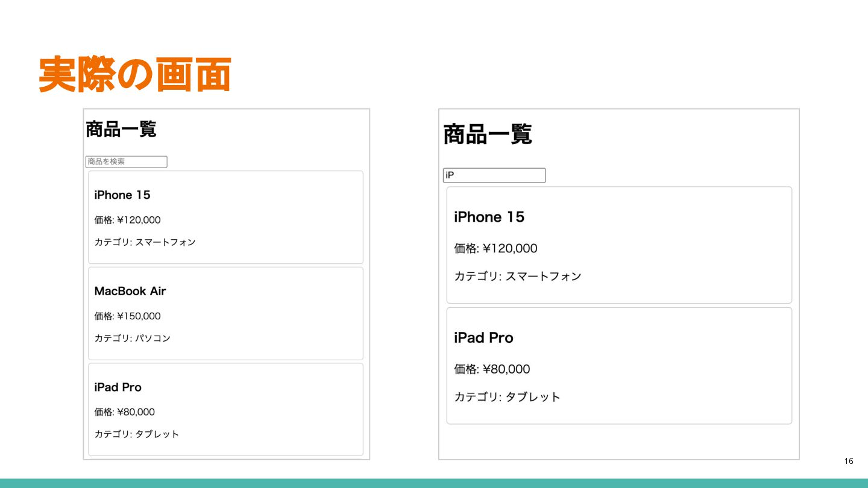Click the empty 商品を検索 search field

pyautogui.click(x=126, y=161)
